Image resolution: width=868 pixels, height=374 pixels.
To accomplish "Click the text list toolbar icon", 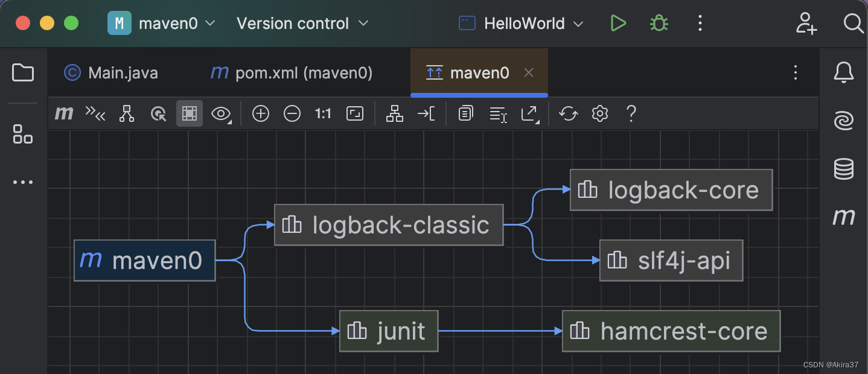I will click(498, 114).
